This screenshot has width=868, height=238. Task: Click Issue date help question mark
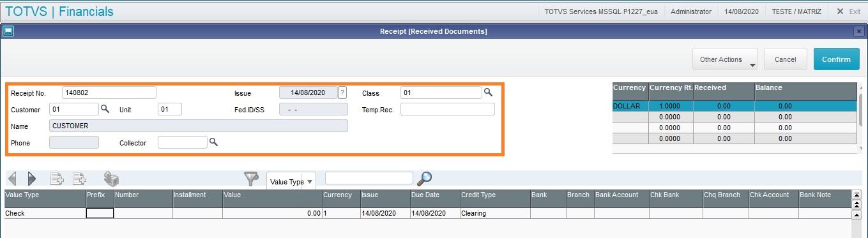[342, 93]
